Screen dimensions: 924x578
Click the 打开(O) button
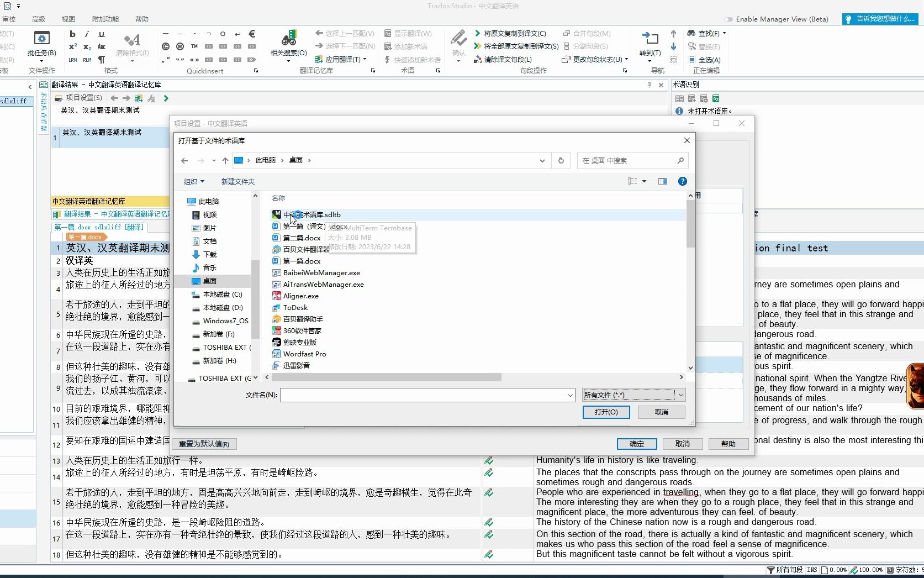coord(606,412)
